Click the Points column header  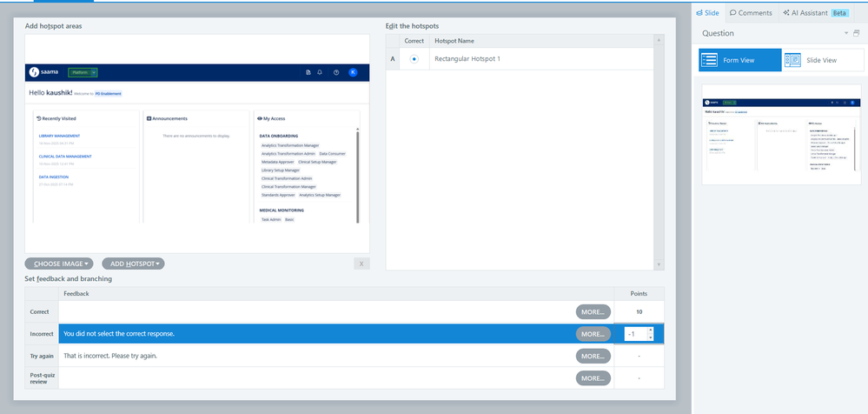click(639, 294)
